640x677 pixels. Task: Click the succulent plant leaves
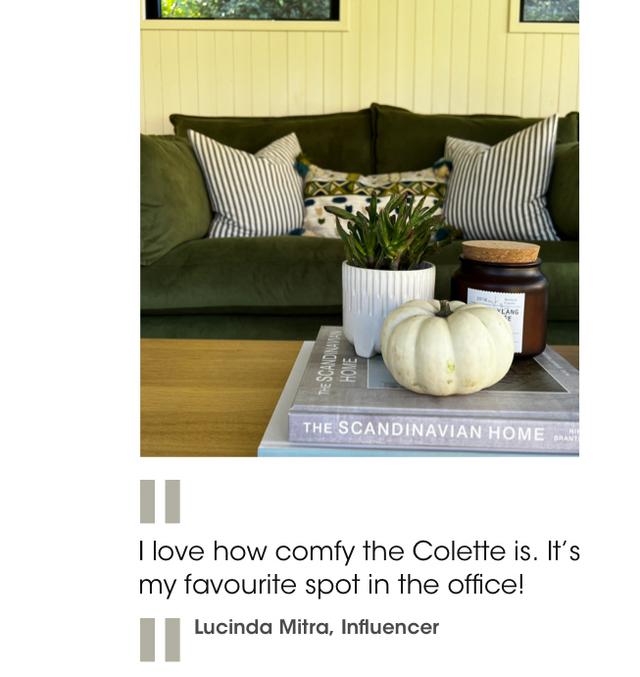pyautogui.click(x=387, y=231)
